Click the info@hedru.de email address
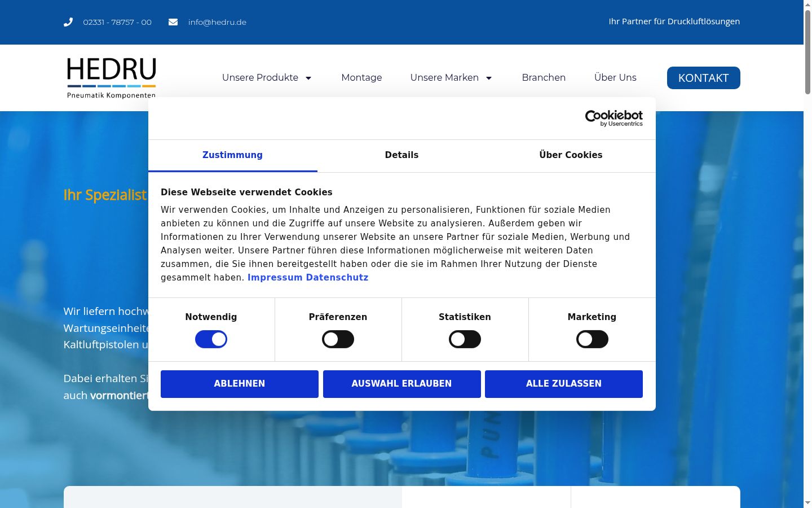This screenshot has width=812, height=508. (x=217, y=22)
